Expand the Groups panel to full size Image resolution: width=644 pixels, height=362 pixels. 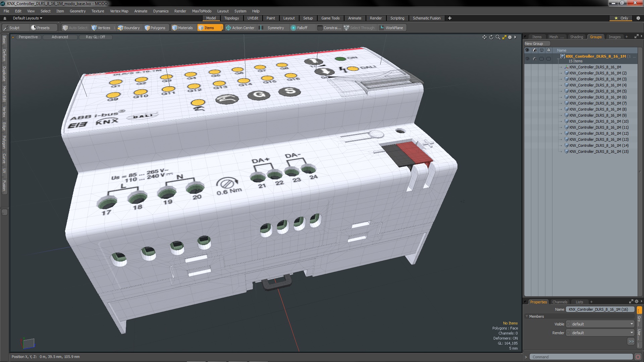pos(636,37)
